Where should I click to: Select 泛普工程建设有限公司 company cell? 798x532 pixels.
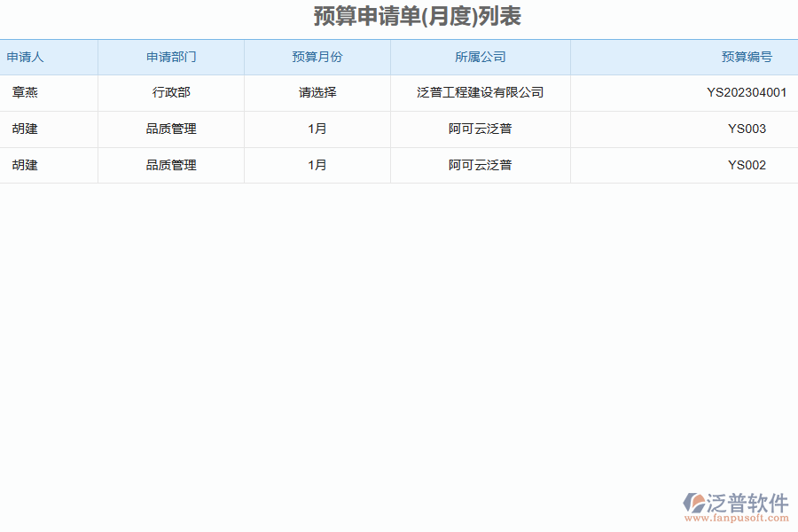[x=481, y=92]
